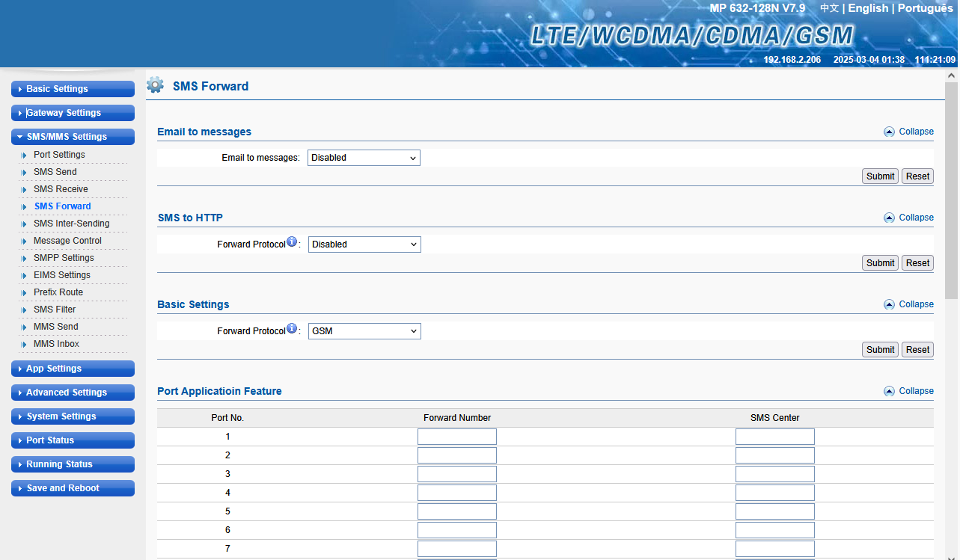Image resolution: width=960 pixels, height=560 pixels.
Task: Click arrow icon beside Prefix Route
Action: pyautogui.click(x=24, y=293)
